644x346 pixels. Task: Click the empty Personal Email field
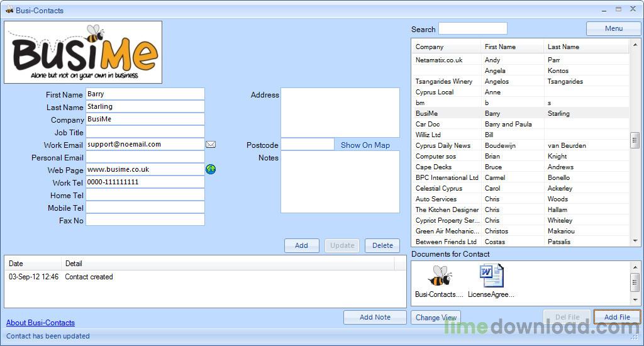point(145,157)
